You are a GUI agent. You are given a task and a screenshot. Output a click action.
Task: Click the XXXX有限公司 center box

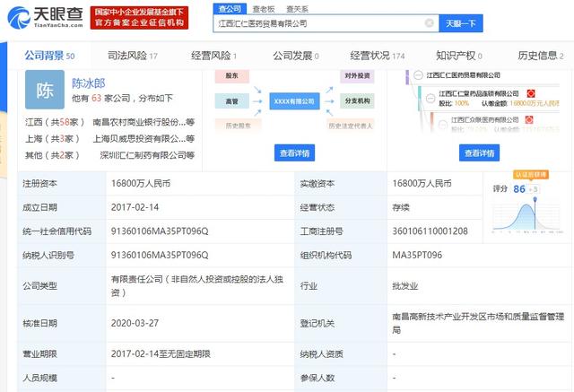pyautogui.click(x=294, y=101)
